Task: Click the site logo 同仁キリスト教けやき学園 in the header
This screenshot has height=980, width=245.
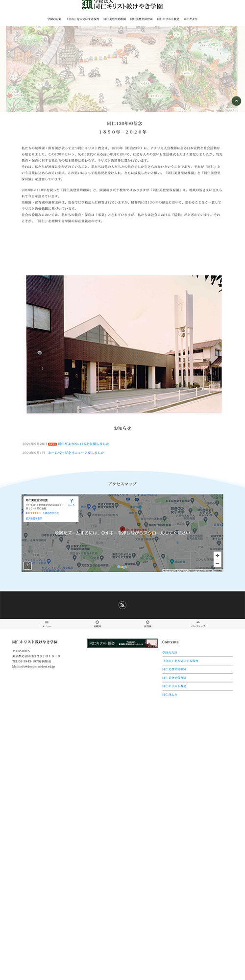Action: (122, 5)
